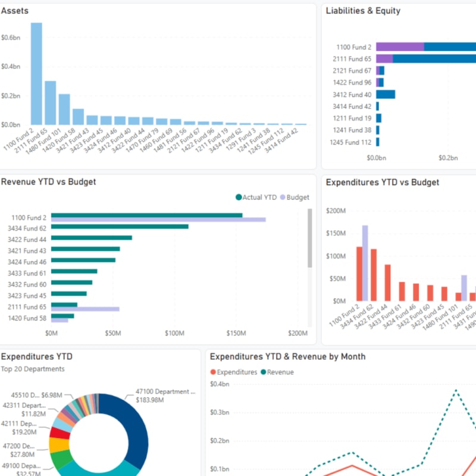Click the 1422 Fund 96 liabilities axis label
The image size is (476, 476).
pos(352,83)
